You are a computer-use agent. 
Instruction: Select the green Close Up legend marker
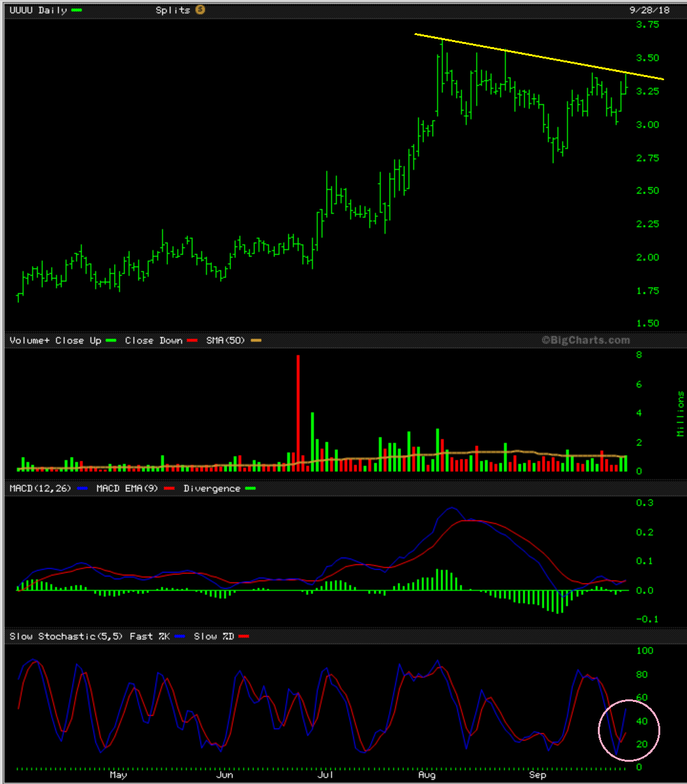click(111, 340)
